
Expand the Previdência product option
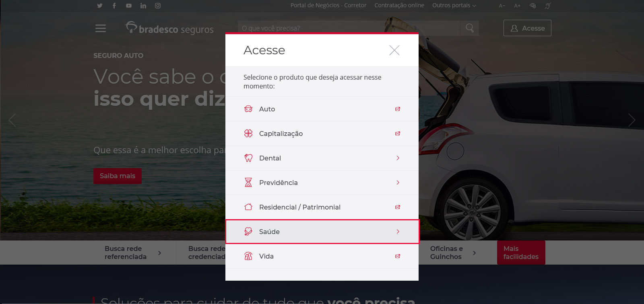(x=322, y=183)
